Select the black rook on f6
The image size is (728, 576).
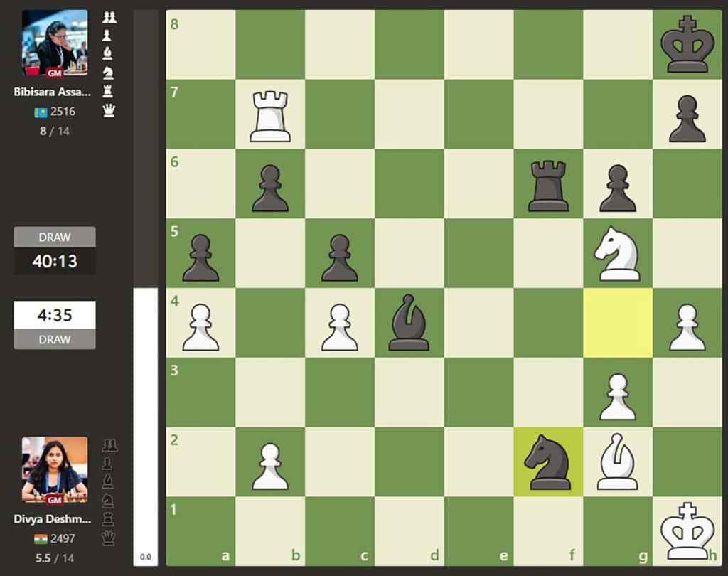click(x=547, y=184)
